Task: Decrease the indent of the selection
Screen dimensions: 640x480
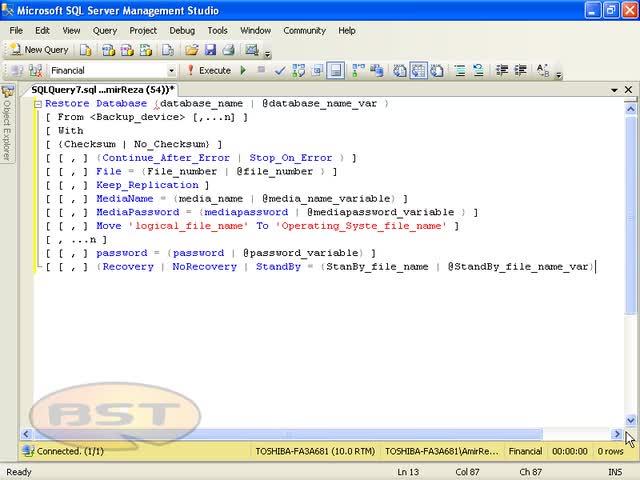Action: [502, 71]
